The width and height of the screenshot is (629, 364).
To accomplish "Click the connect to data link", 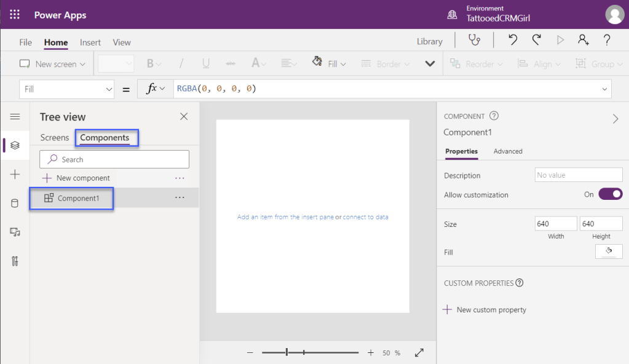I will click(x=365, y=217).
